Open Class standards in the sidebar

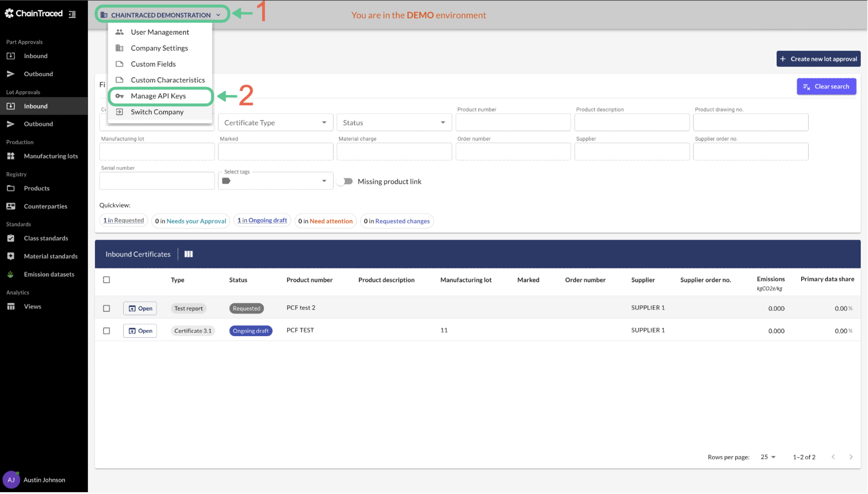pyautogui.click(x=45, y=238)
